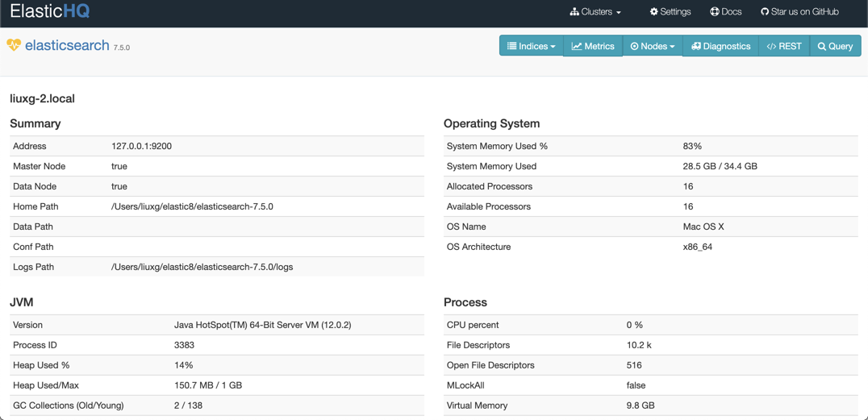
Task: Click the MLockAll false value
Action: click(636, 385)
